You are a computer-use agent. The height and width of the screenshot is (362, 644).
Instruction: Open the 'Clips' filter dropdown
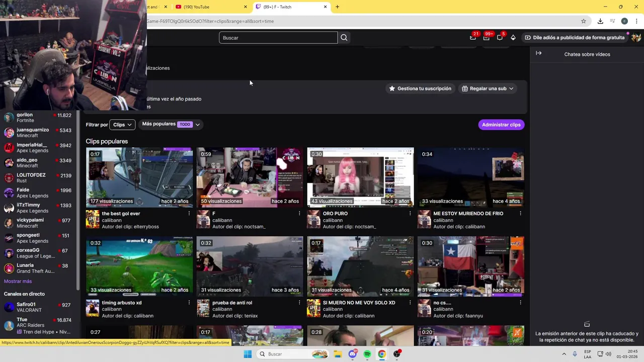[x=122, y=125]
